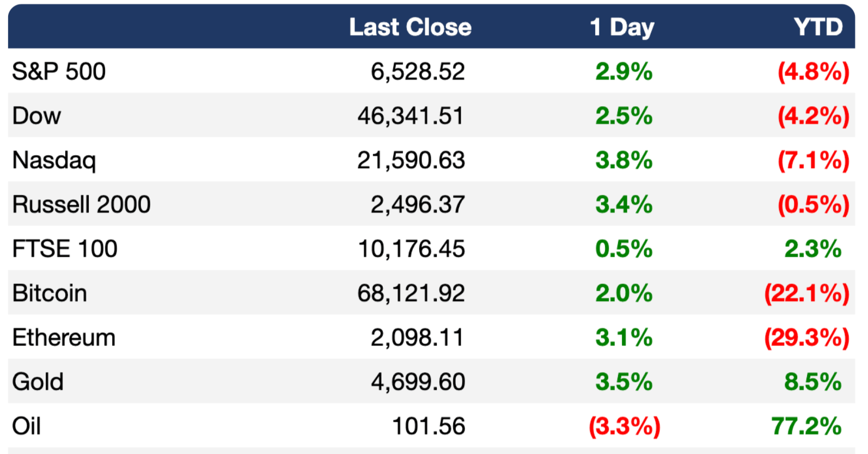Click Oil's negative 1 Day (3.3%) value

click(624, 426)
